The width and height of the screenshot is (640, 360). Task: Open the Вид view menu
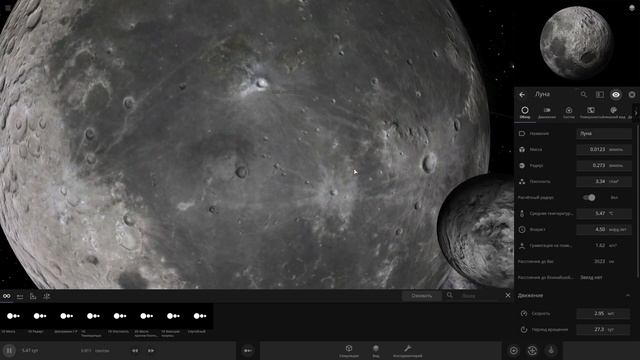pos(376,351)
